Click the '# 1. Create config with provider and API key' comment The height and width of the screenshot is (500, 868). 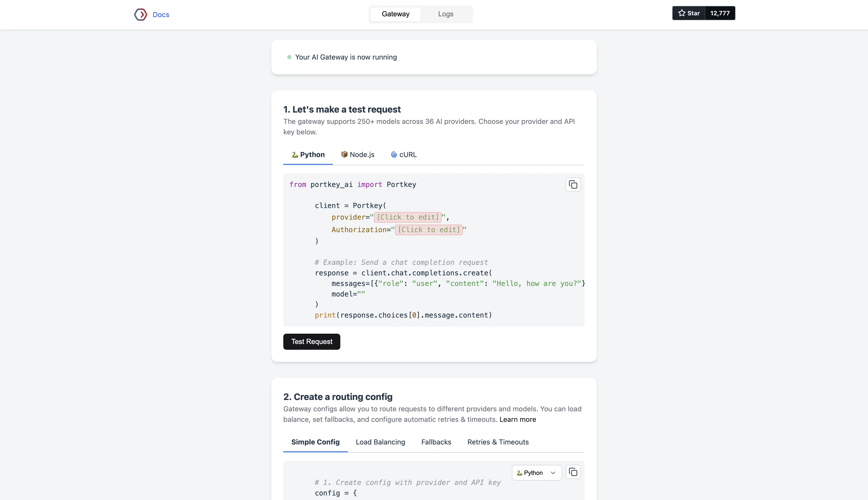407,482
